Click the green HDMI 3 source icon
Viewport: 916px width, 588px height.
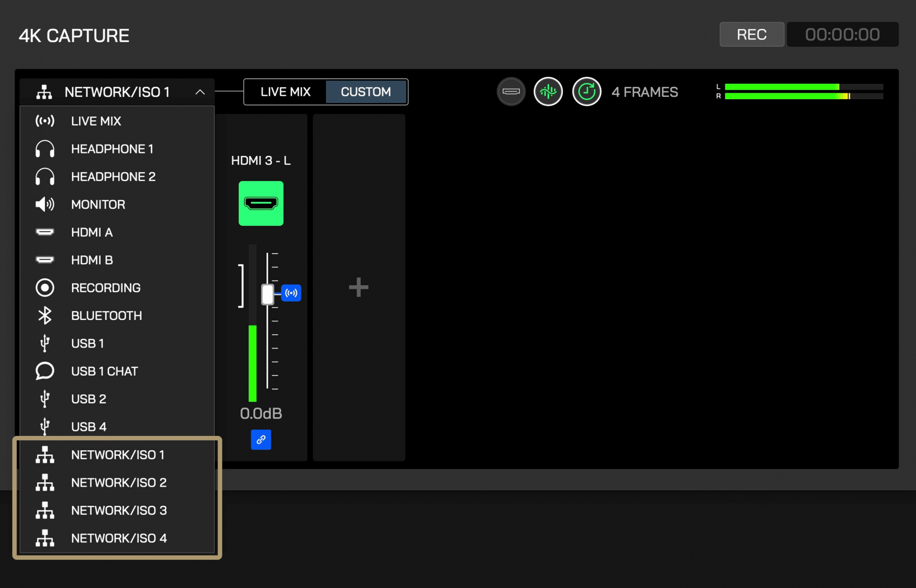pyautogui.click(x=261, y=203)
